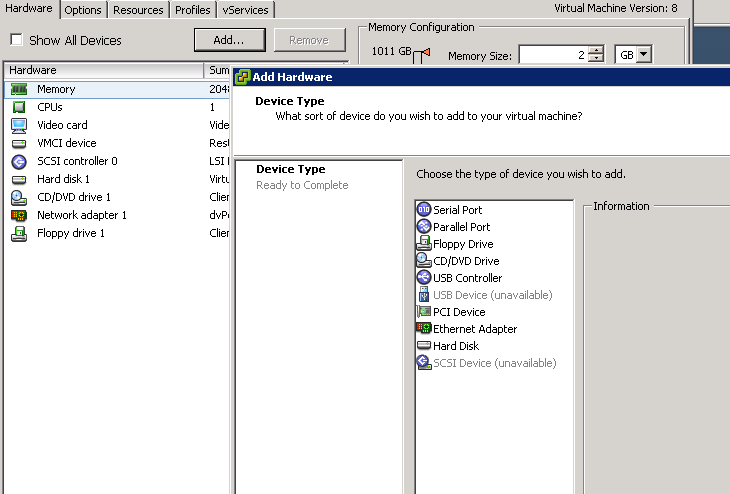Select the Serial Port device icon

(x=424, y=210)
